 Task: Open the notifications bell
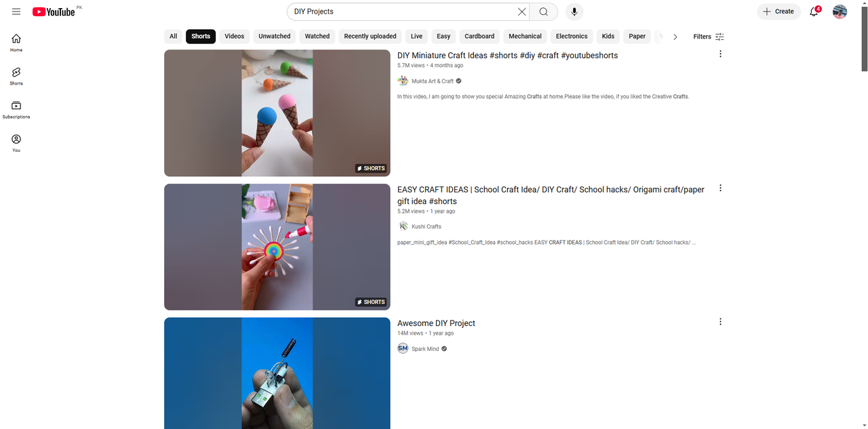tap(814, 12)
